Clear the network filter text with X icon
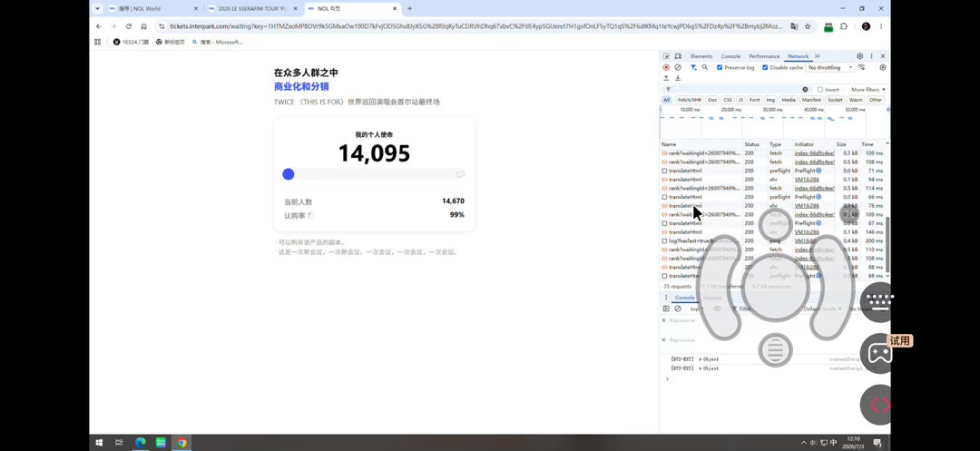This screenshot has width=980, height=451. 805,89
